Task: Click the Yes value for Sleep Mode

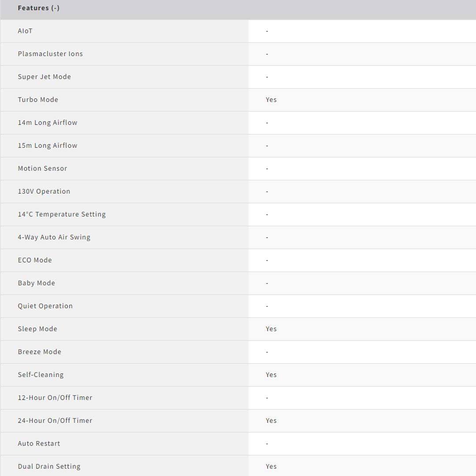Action: pyautogui.click(x=271, y=329)
